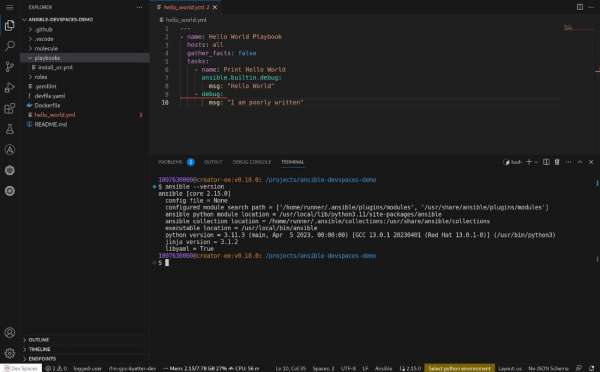The image size is (600, 372).
Task: Close the hello_world.yml editor tab
Action: click(x=215, y=7)
